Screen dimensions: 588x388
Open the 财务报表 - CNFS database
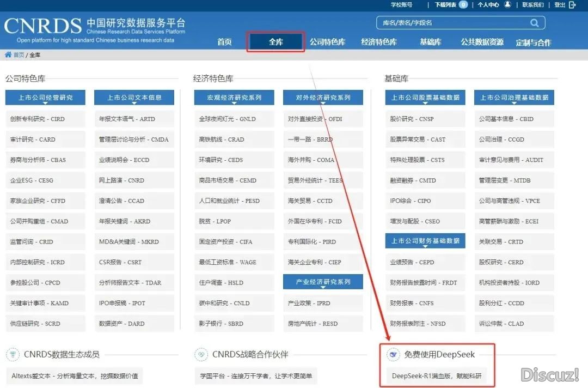coord(425,303)
